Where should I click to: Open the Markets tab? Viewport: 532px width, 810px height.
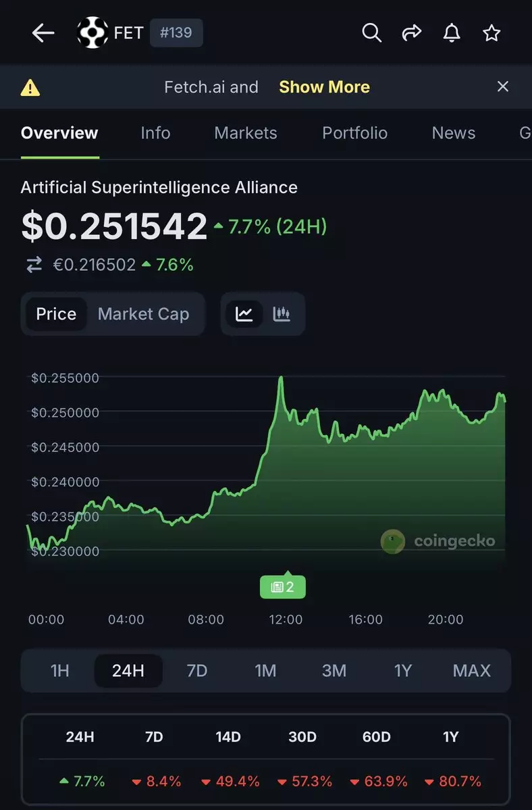coord(246,133)
